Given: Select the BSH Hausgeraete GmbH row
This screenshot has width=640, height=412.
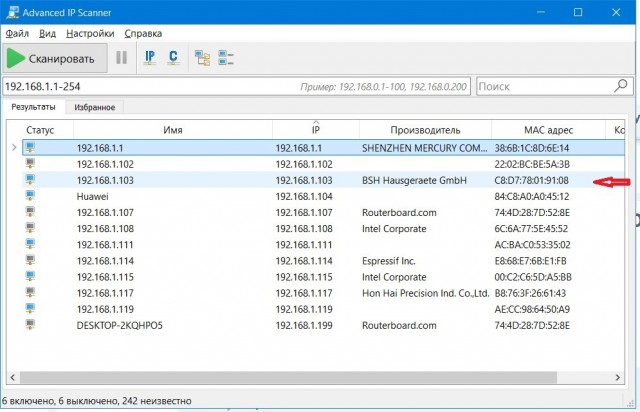Looking at the screenshot, I should click(x=323, y=180).
